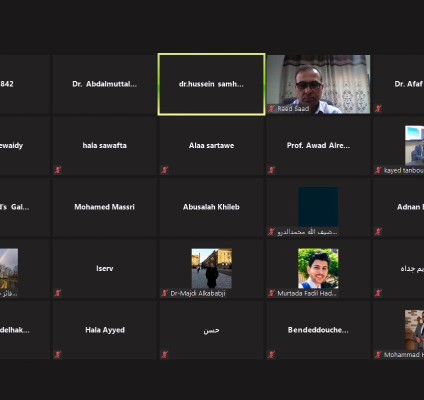Click the name 'Dr. Afaf'
The height and width of the screenshot is (400, 424).
coord(409,84)
